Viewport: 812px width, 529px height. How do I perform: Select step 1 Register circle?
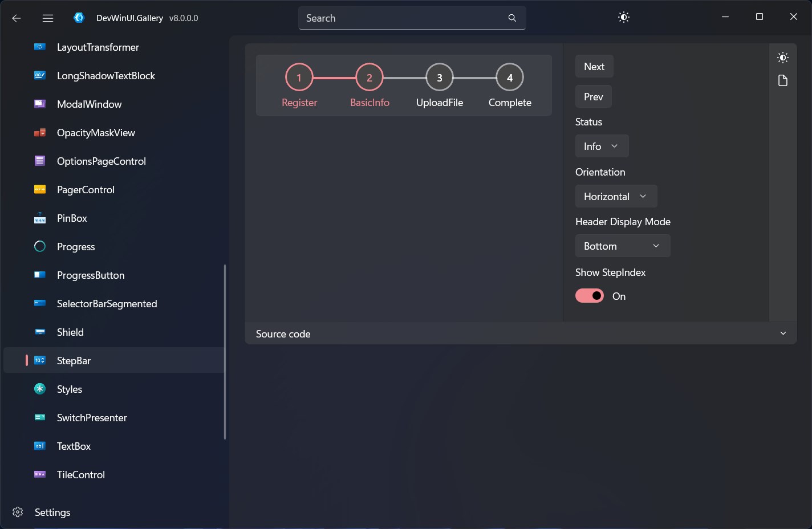pyautogui.click(x=299, y=77)
